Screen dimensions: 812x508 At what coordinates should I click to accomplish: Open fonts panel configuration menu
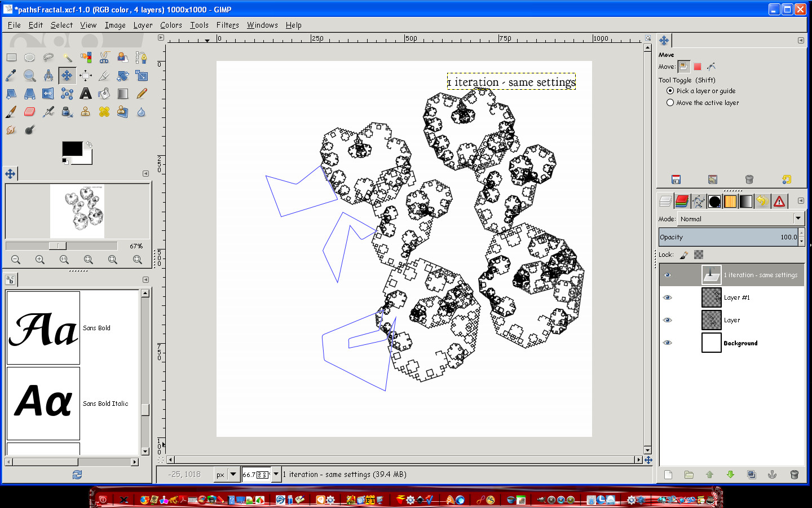point(145,279)
